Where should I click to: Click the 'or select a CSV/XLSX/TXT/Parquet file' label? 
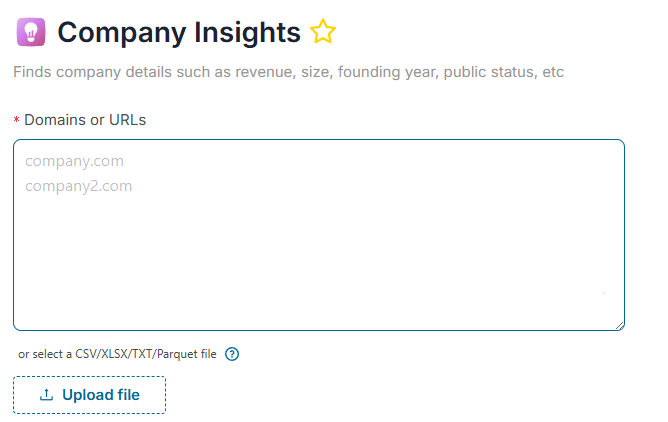[x=117, y=354]
